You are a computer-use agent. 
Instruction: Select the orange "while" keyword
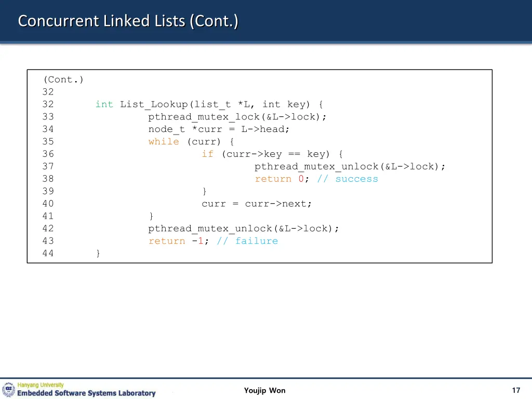coord(164,142)
